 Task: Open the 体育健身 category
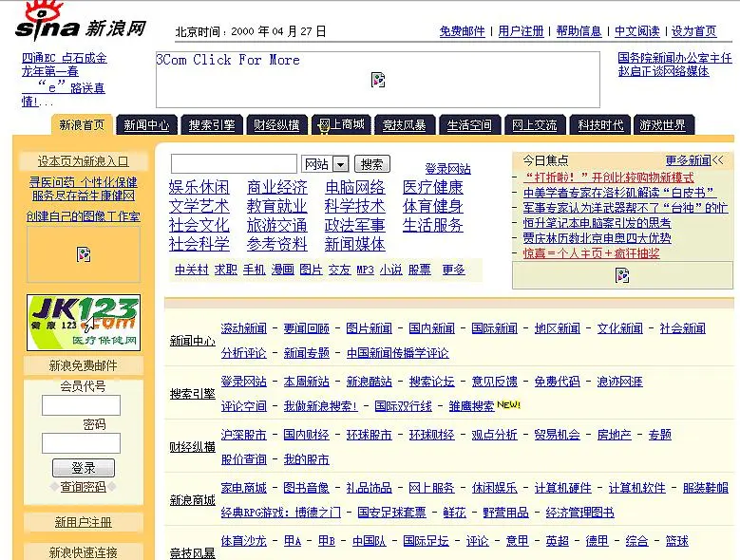click(x=433, y=207)
